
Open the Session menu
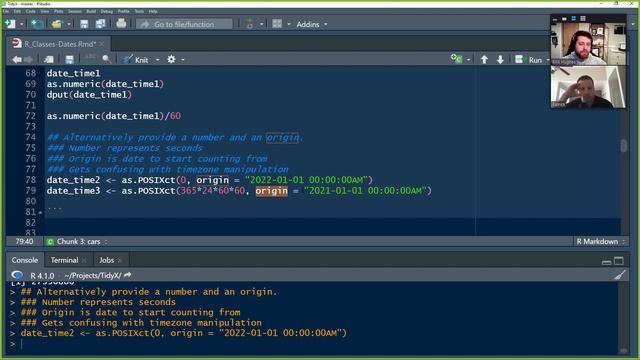pos(74,11)
